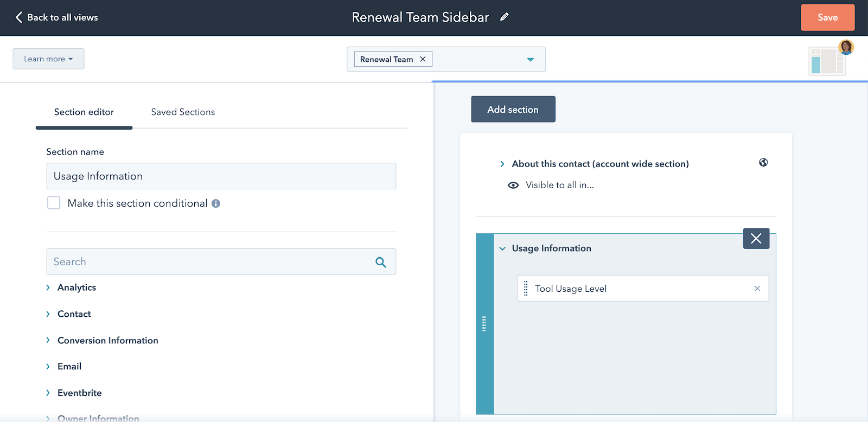Switch to the Saved Sections tab

click(183, 112)
